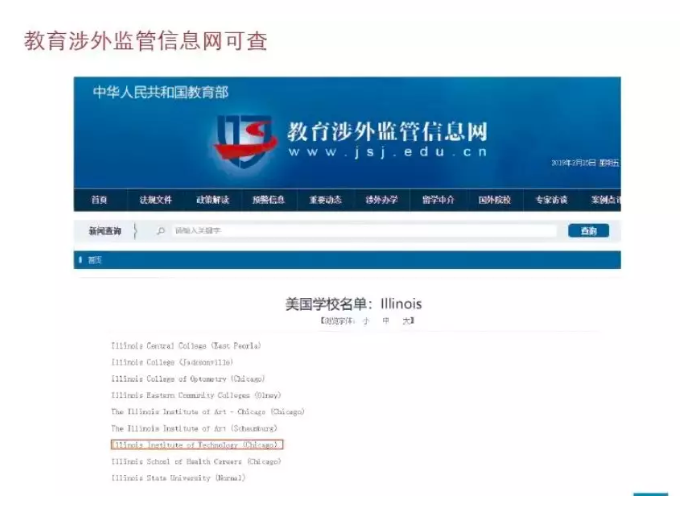This screenshot has height=519, width=695.
Task: Click the 教育涉外监管信息网 banner title
Action: click(x=388, y=131)
